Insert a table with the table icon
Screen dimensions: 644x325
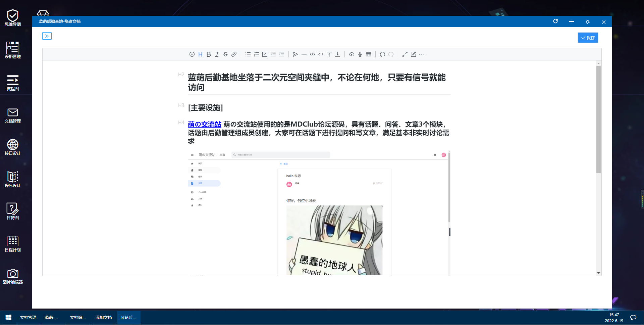click(368, 54)
